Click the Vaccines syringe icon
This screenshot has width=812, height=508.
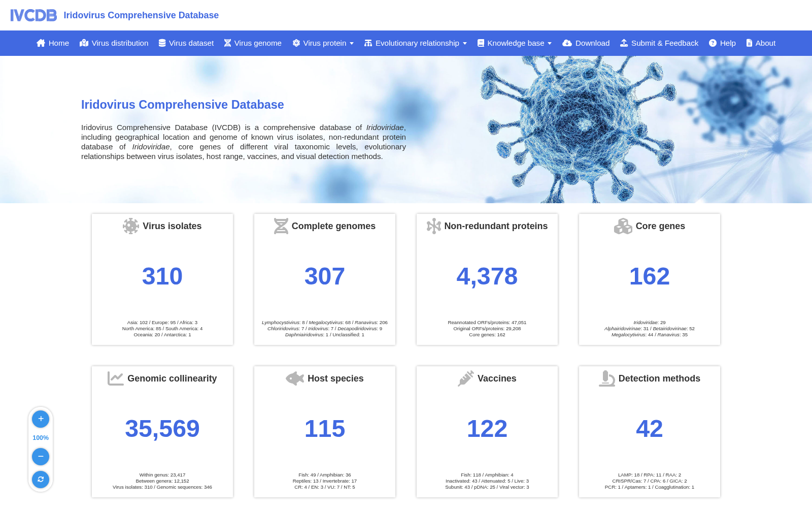(466, 378)
